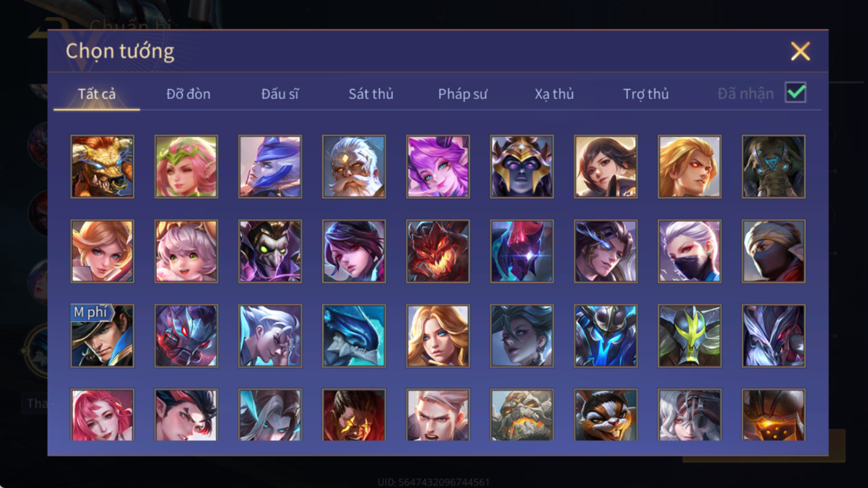
Task: Switch to the 'Đấu sĩ' tab
Action: (x=280, y=94)
